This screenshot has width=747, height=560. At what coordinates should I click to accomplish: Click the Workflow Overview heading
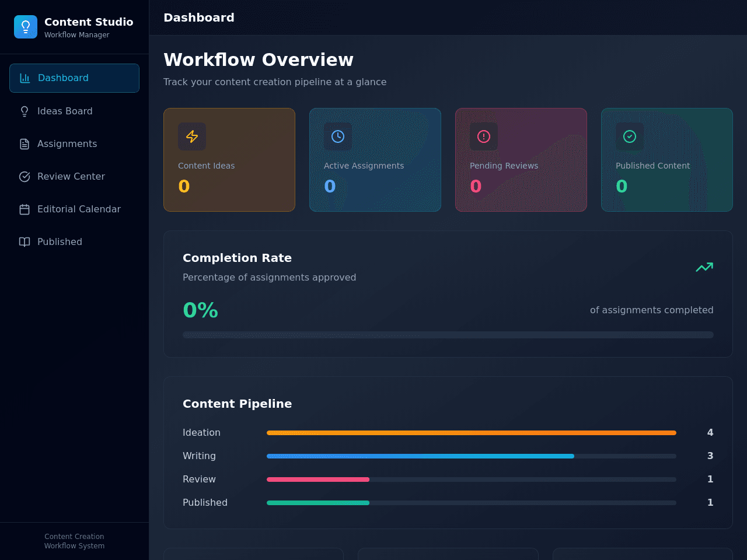tap(259, 60)
